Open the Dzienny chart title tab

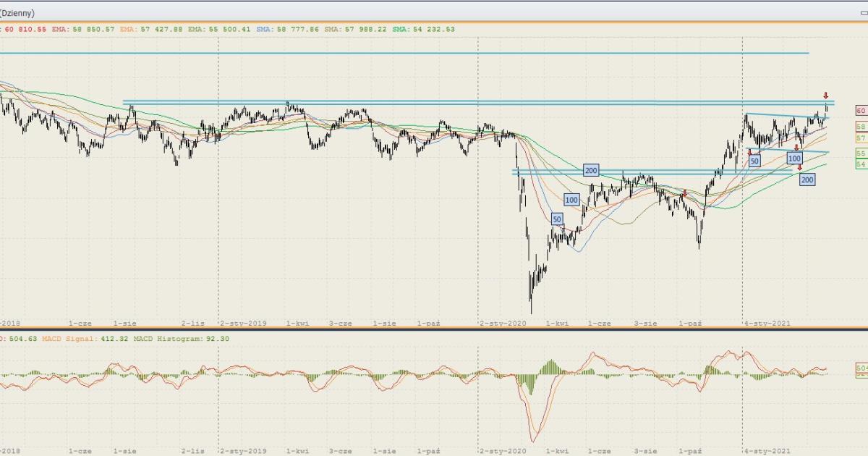tap(17, 13)
